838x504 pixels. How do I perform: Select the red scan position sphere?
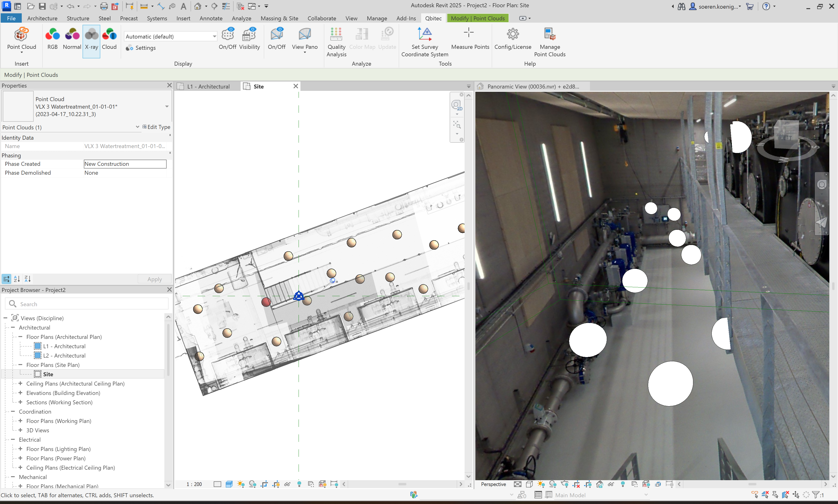(x=266, y=302)
